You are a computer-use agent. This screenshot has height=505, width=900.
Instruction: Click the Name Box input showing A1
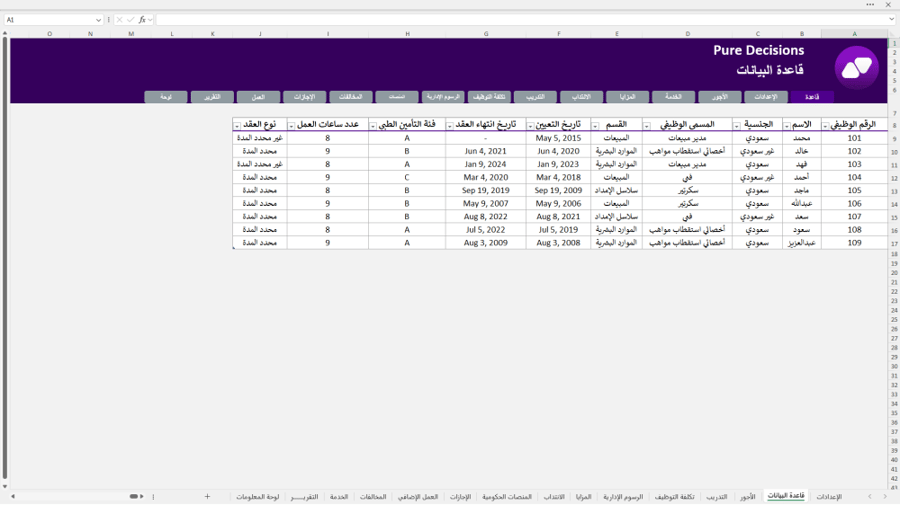point(49,20)
